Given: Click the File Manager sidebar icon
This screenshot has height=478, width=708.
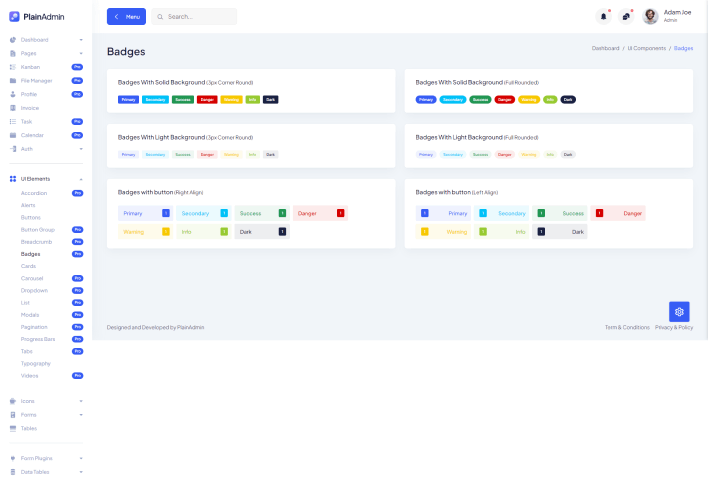Looking at the screenshot, I should (x=13, y=80).
